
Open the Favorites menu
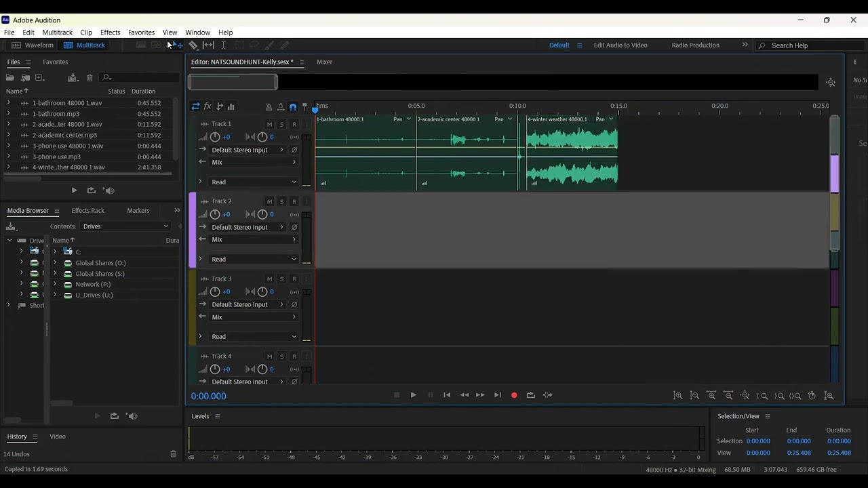(x=142, y=33)
